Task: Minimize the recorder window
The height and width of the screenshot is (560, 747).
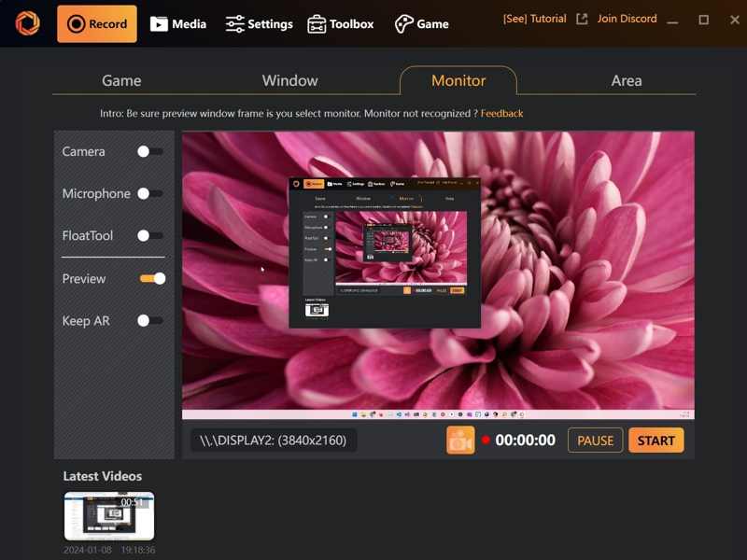Action: 672,21
